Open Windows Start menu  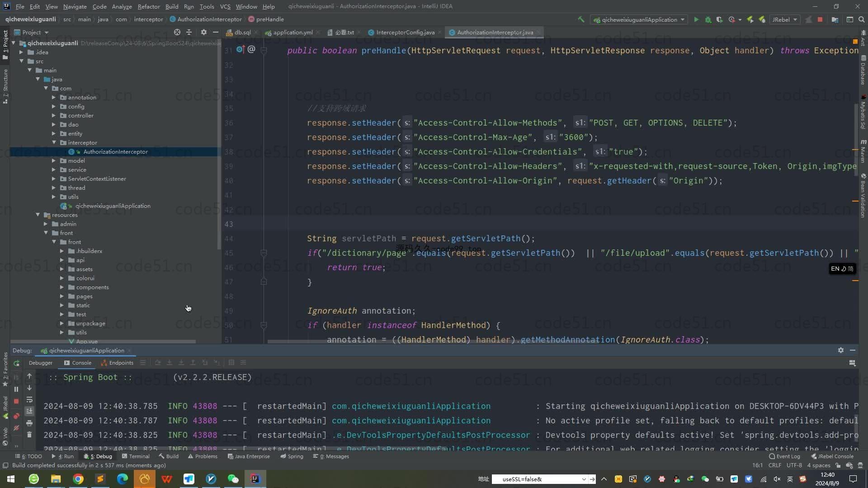(11, 479)
